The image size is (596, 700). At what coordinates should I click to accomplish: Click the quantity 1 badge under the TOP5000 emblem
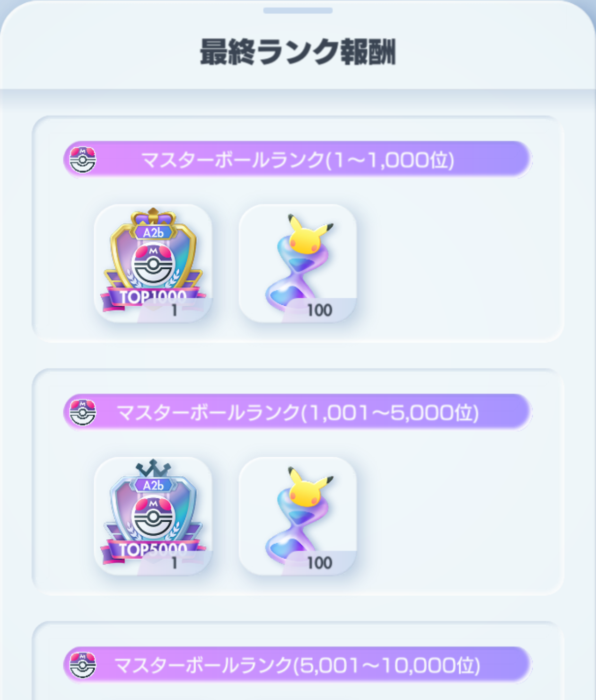coord(175,563)
